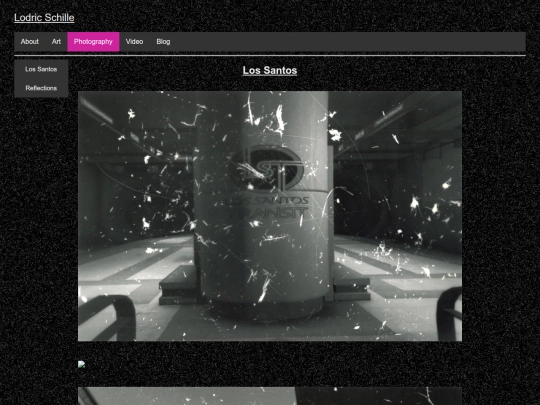The image size is (540, 405).
Task: Click the broken image placeholder icon
Action: pos(82,364)
